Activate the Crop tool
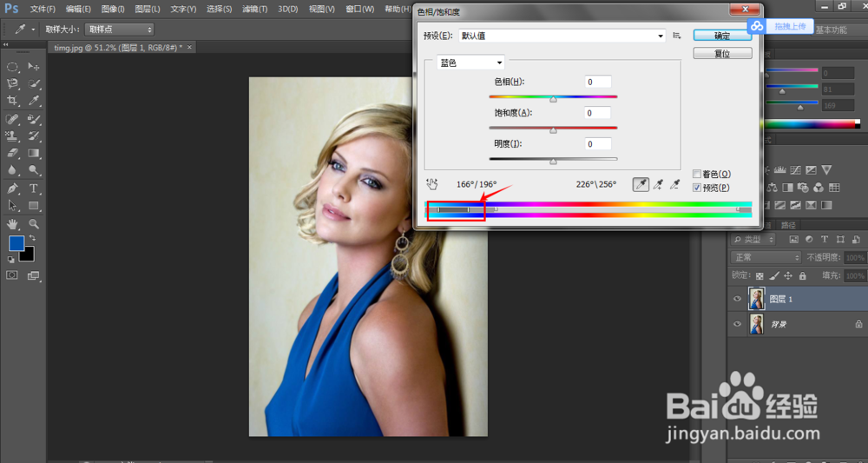Image resolution: width=868 pixels, height=463 pixels. click(12, 101)
